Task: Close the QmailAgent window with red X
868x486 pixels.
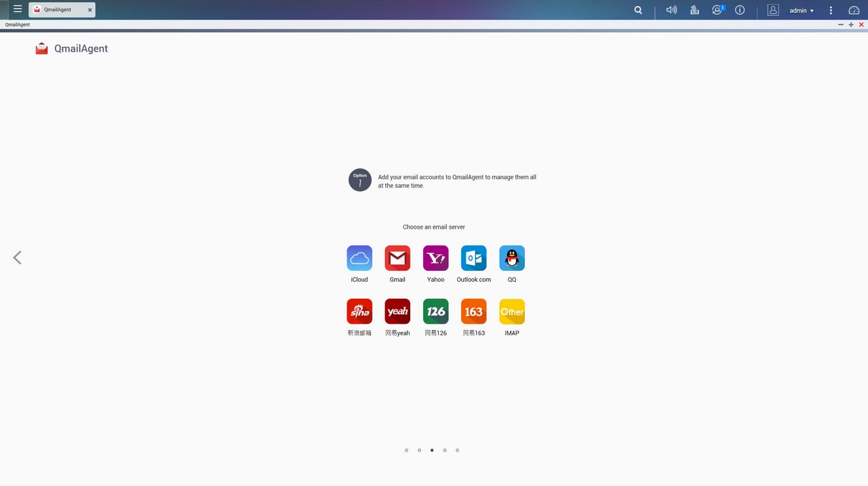Action: (861, 24)
